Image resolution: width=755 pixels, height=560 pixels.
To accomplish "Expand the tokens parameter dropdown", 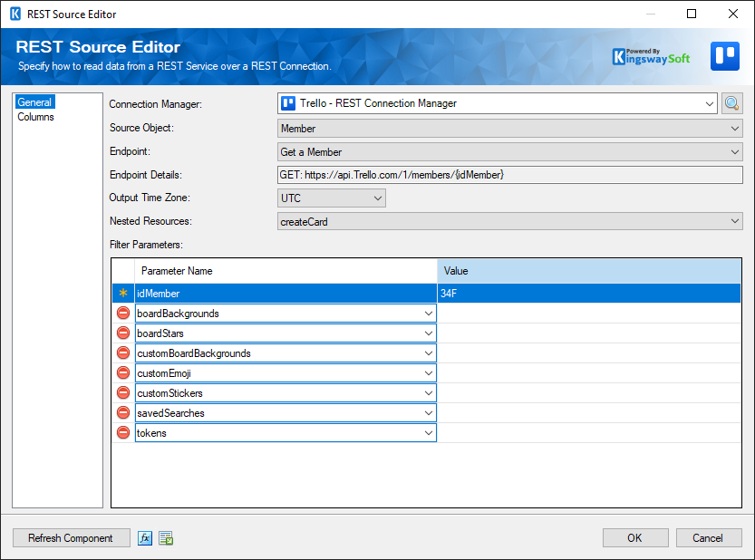I will pyautogui.click(x=429, y=433).
